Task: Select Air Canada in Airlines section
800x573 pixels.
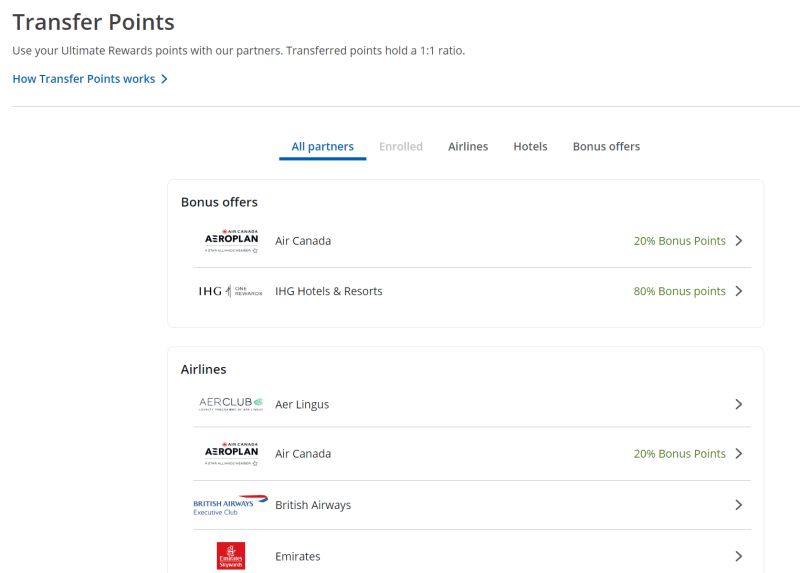Action: (303, 454)
